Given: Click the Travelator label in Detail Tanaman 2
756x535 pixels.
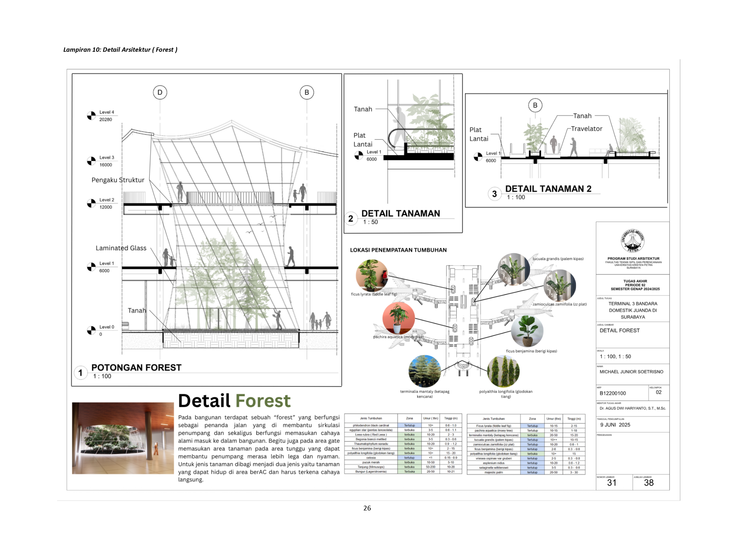Looking at the screenshot, I should 586,129.
